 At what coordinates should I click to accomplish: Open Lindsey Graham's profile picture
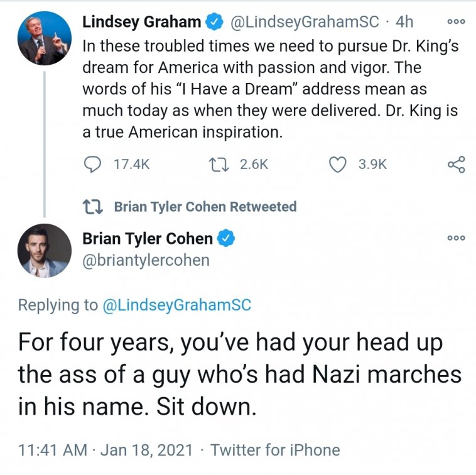(x=44, y=38)
